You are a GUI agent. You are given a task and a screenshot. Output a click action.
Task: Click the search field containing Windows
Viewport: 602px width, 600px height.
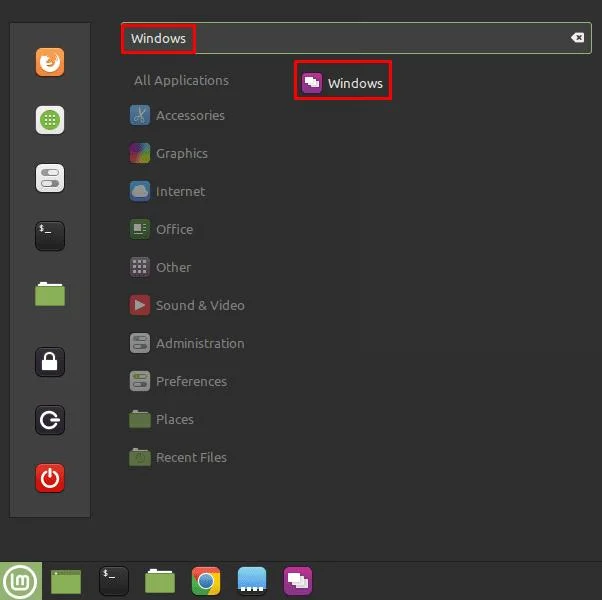tap(356, 38)
